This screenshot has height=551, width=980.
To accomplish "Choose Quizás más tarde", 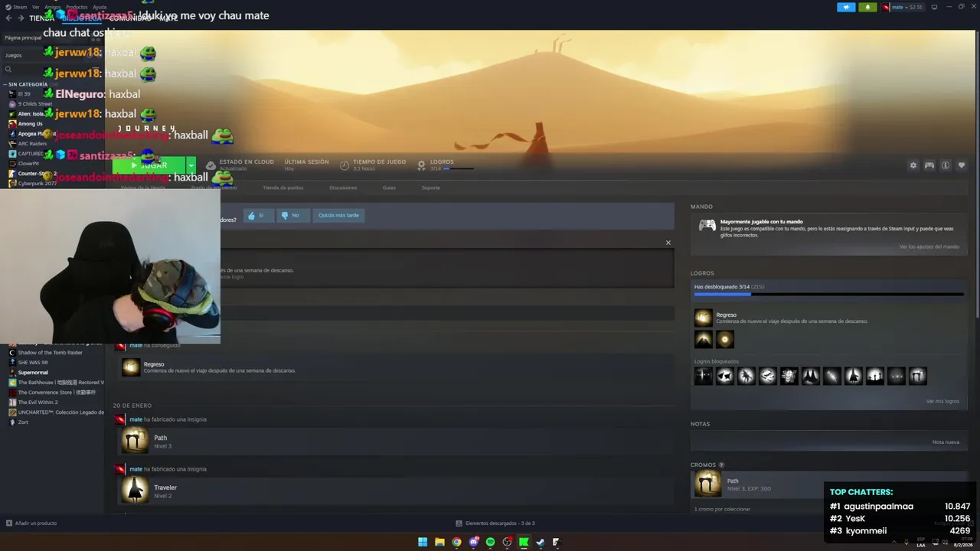I will coord(338,215).
